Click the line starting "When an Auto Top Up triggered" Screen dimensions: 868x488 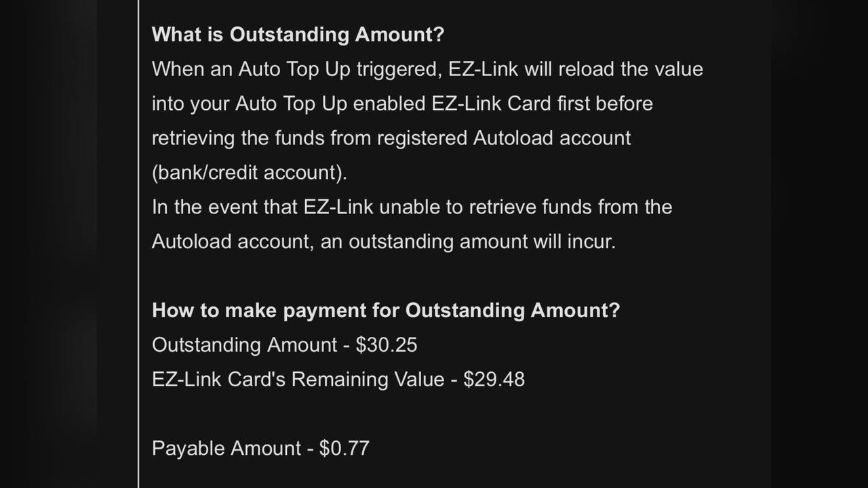427,69
